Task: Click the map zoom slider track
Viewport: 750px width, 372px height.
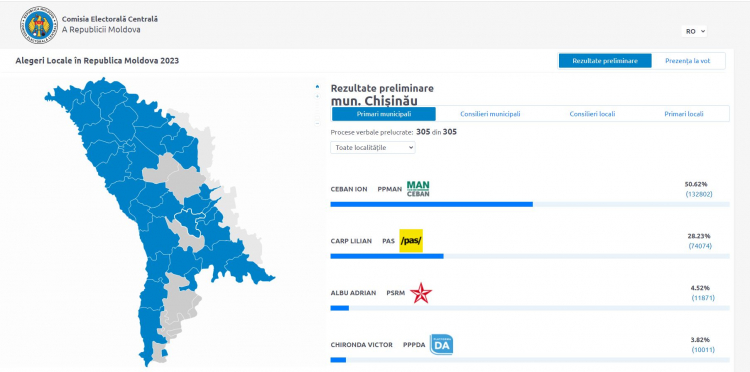Action: pyautogui.click(x=317, y=109)
